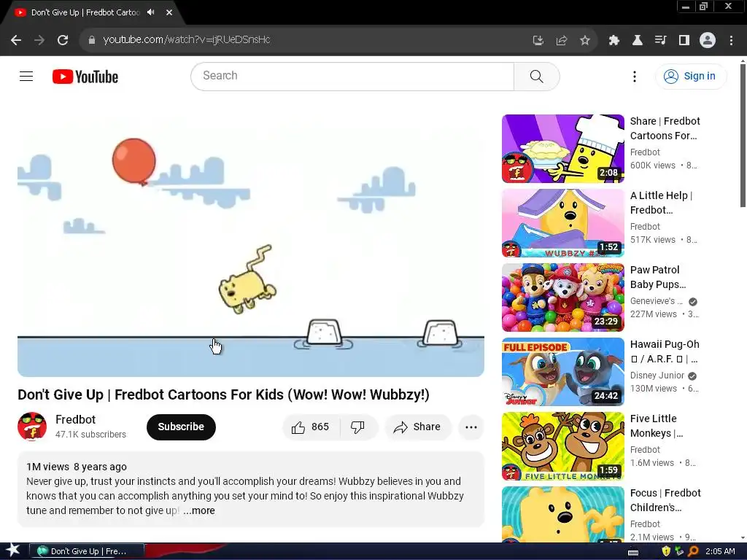Click the video title heading text
The width and height of the screenshot is (747, 560).
click(223, 394)
